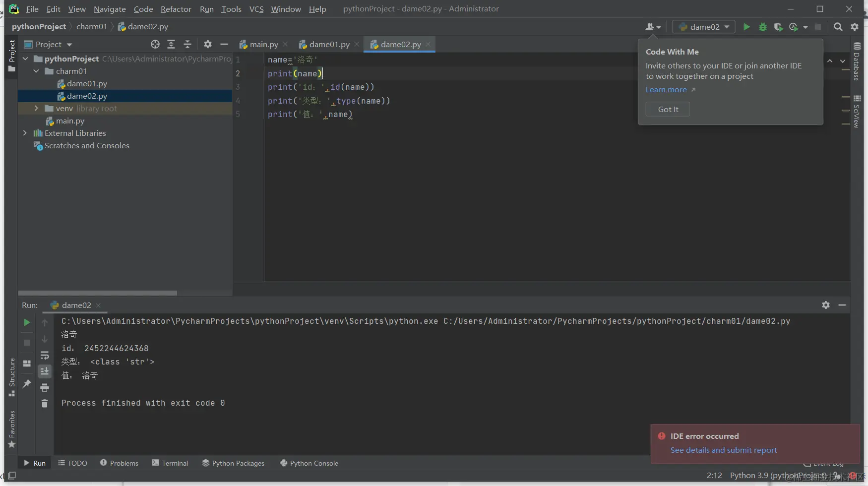Open Run panel settings gear
This screenshot has height=486, width=868.
click(826, 305)
